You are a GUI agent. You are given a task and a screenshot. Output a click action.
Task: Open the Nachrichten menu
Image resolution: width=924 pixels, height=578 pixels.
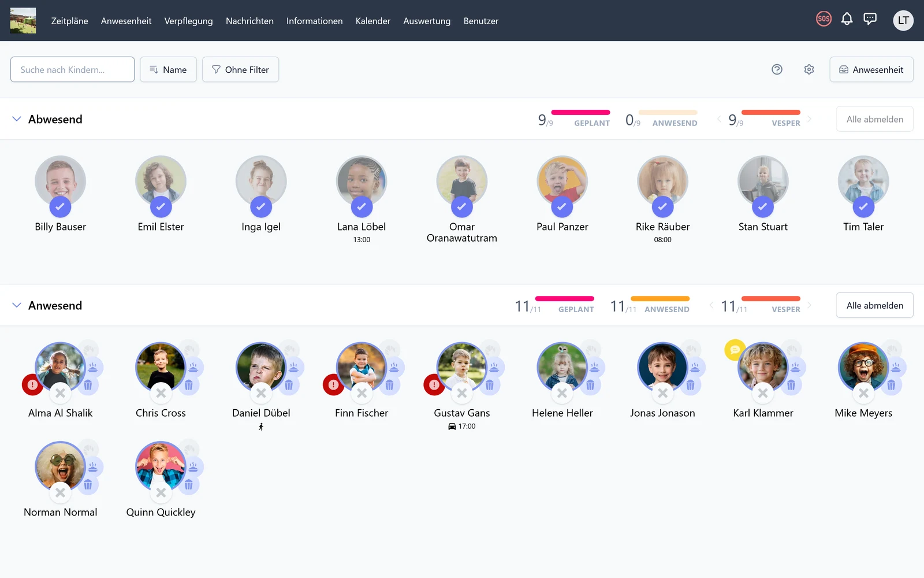click(249, 21)
